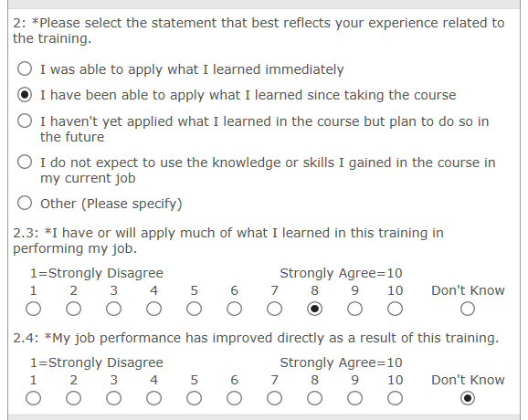The image size is (528, 420).
Task: Rate question 2.3 as 1
Action: tap(33, 309)
